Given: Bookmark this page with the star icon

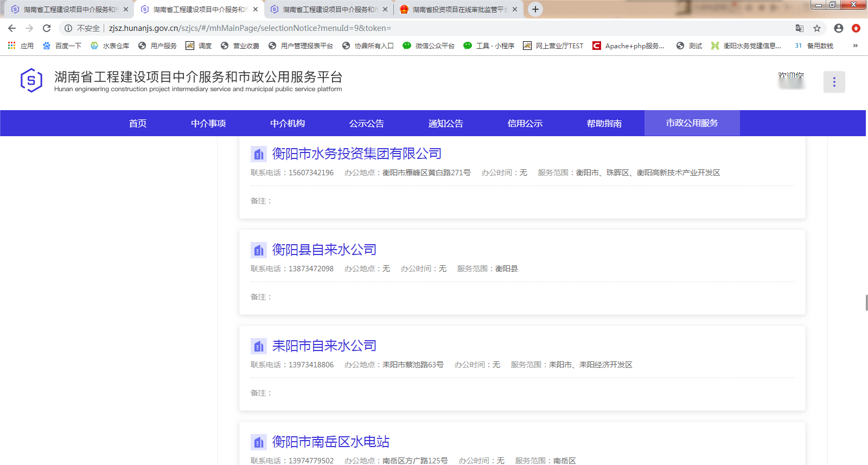Looking at the screenshot, I should pos(817,28).
